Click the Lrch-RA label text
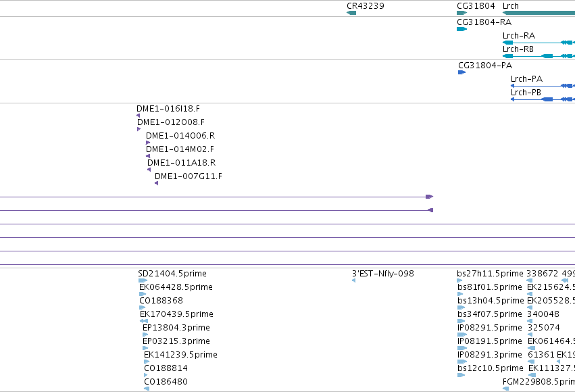Image resolution: width=575 pixels, height=392 pixels. tap(518, 36)
